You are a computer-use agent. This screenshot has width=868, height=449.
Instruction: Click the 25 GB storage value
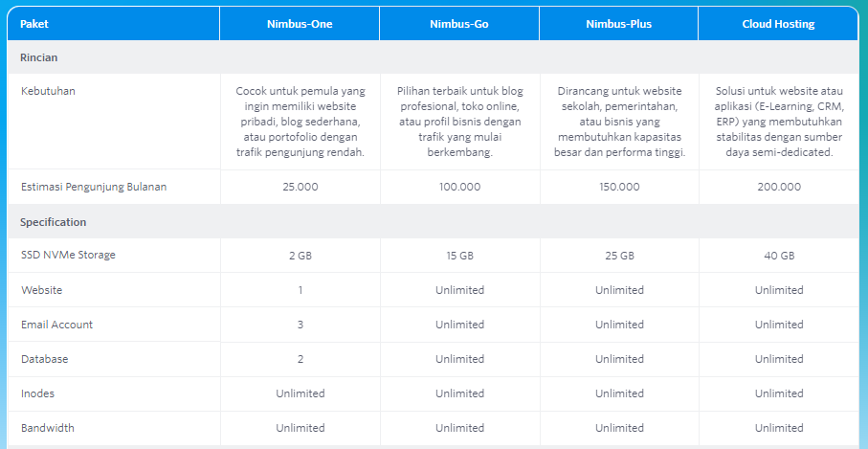coord(619,256)
